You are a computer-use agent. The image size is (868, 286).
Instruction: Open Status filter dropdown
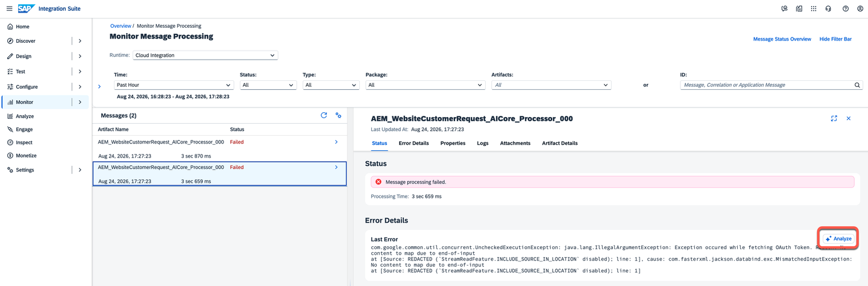click(x=268, y=85)
